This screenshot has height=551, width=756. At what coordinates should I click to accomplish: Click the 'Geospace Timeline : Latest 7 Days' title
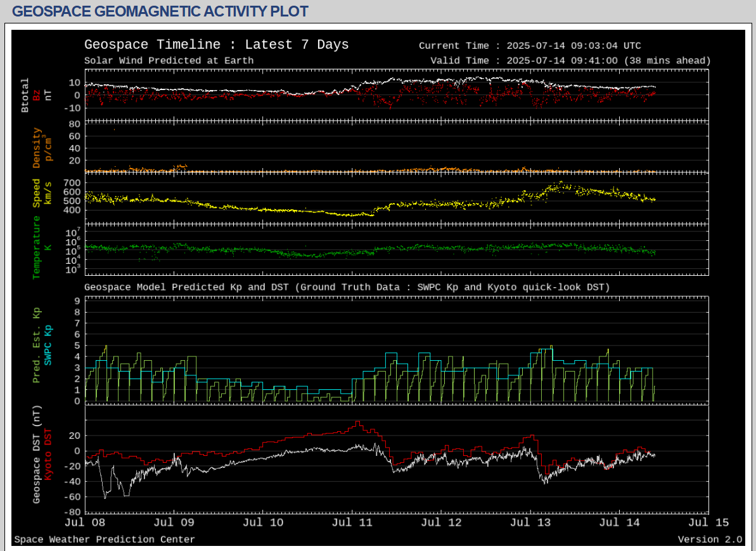pos(216,45)
